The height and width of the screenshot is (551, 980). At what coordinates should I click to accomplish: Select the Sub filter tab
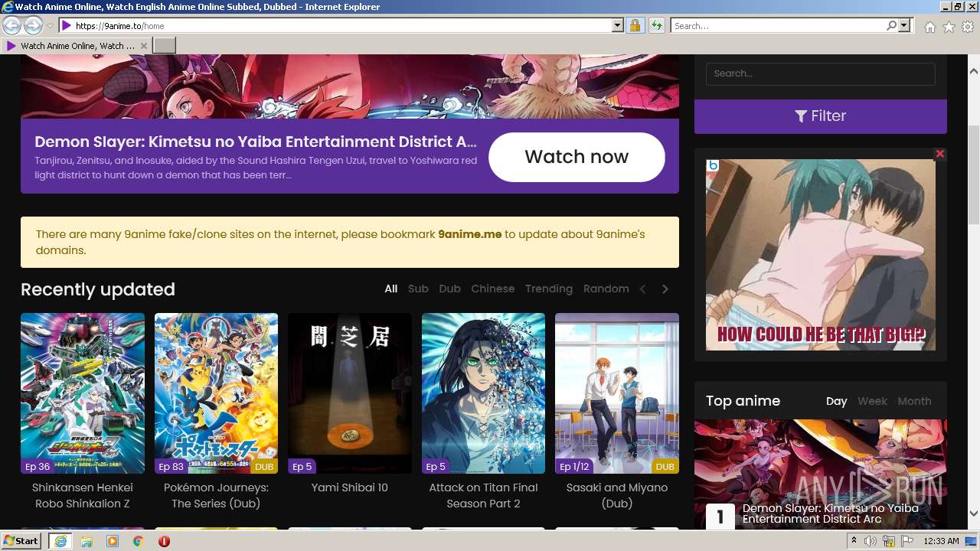pyautogui.click(x=418, y=289)
